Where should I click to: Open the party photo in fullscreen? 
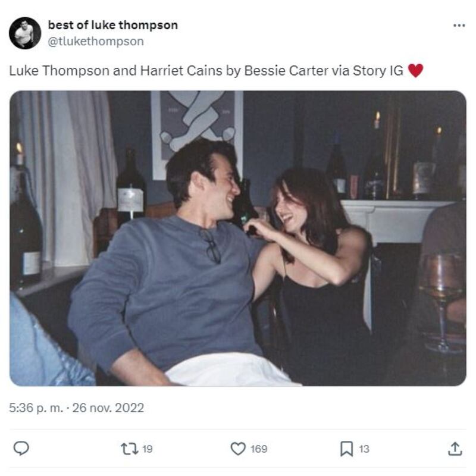238,238
